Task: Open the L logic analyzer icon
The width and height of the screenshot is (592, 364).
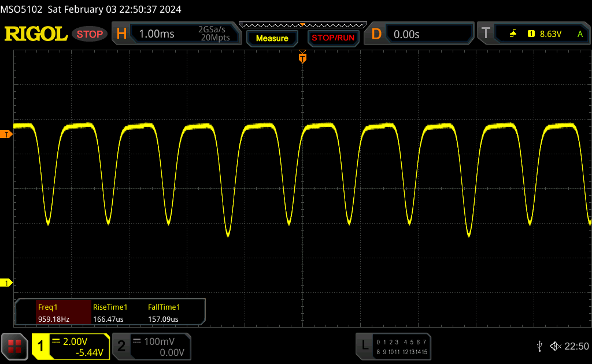Action: [x=364, y=346]
